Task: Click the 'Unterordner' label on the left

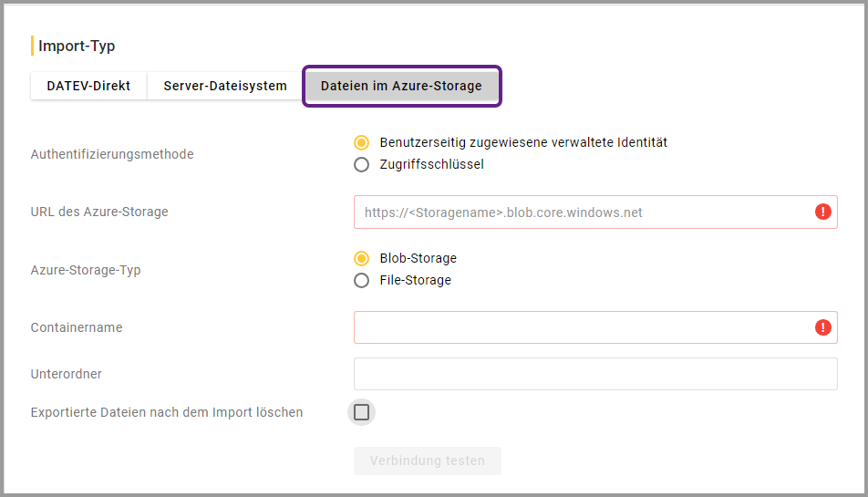Action: (67, 374)
